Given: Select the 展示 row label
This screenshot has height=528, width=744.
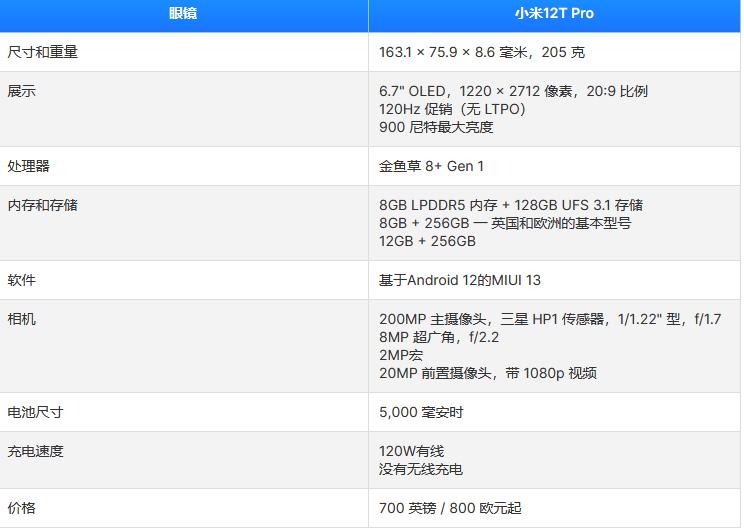Looking at the screenshot, I should click(21, 91).
